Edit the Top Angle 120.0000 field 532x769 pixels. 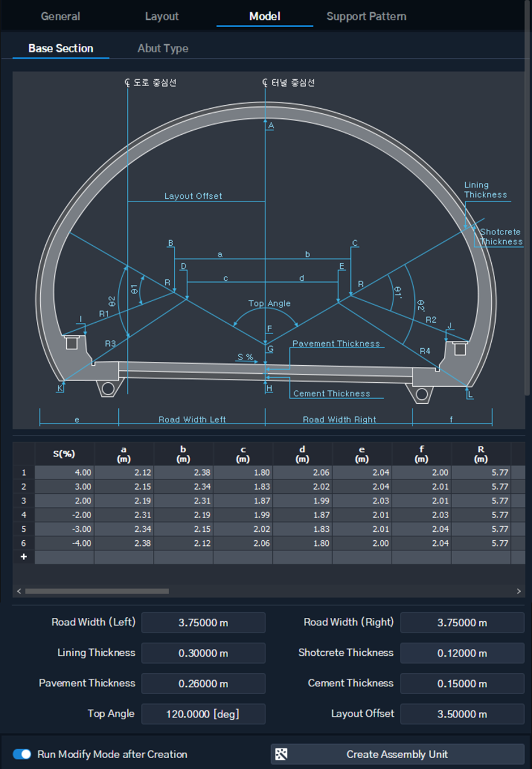point(203,715)
